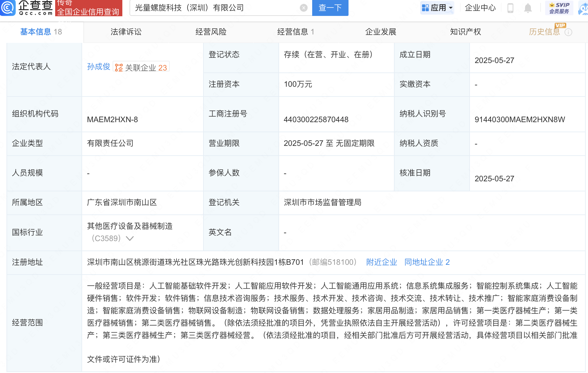
Task: Click industry 其他医疗设备及器械制造
Action: 130,226
